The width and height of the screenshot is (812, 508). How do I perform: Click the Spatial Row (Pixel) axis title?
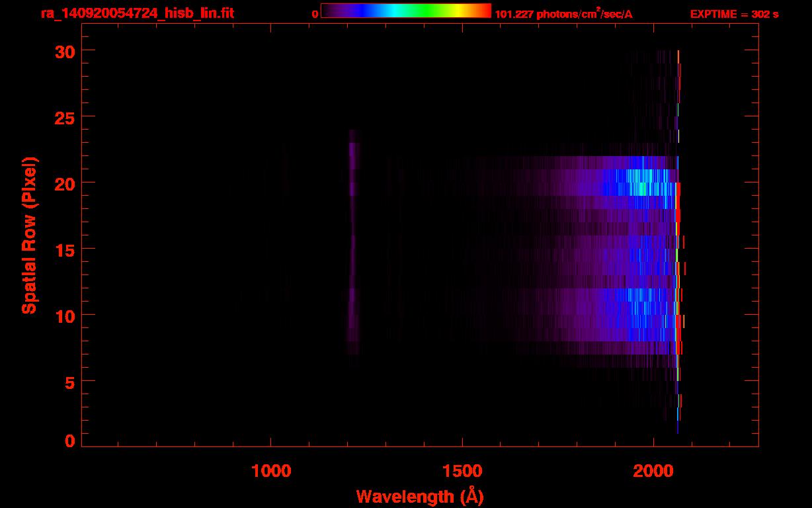pyautogui.click(x=29, y=235)
